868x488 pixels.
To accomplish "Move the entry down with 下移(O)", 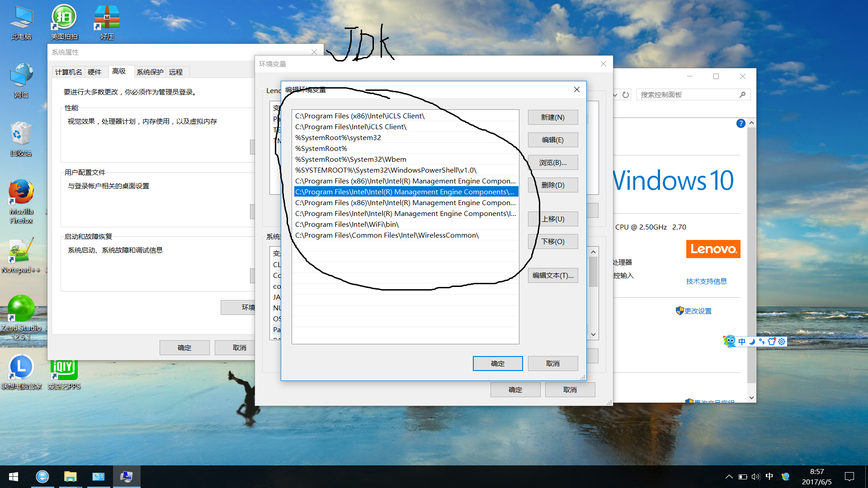I will click(553, 242).
